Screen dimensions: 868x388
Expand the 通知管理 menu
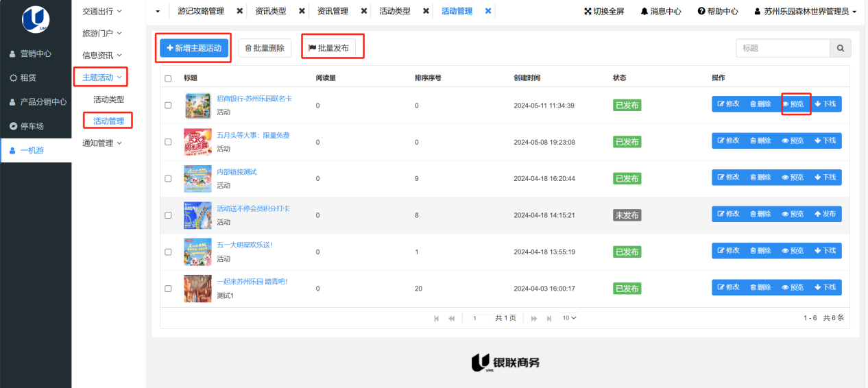coord(102,143)
